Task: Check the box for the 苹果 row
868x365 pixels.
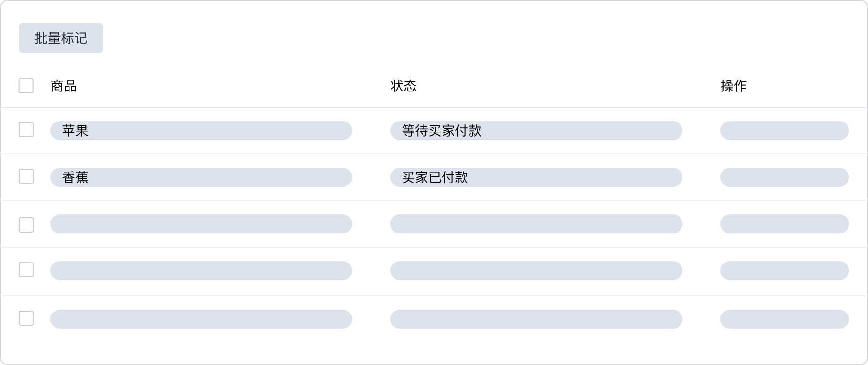Action: [26, 130]
